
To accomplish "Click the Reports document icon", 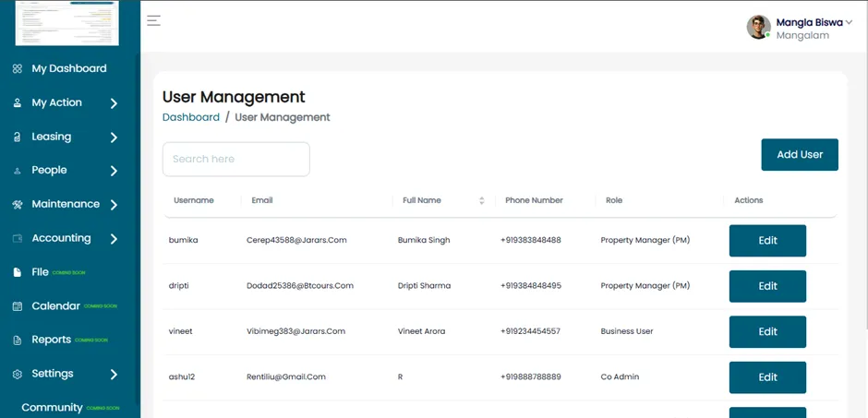I will tap(18, 340).
